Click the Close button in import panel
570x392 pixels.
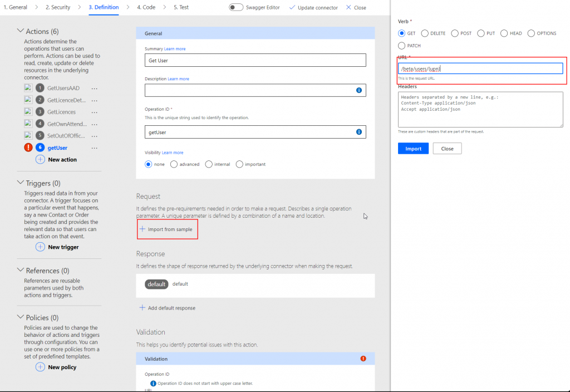[x=447, y=148]
